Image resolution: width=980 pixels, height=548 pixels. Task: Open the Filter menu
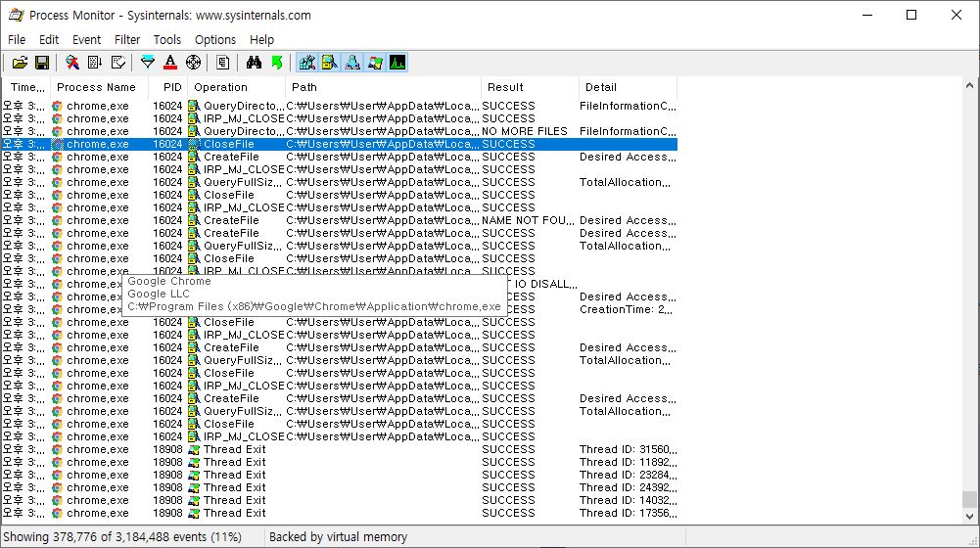pos(127,40)
